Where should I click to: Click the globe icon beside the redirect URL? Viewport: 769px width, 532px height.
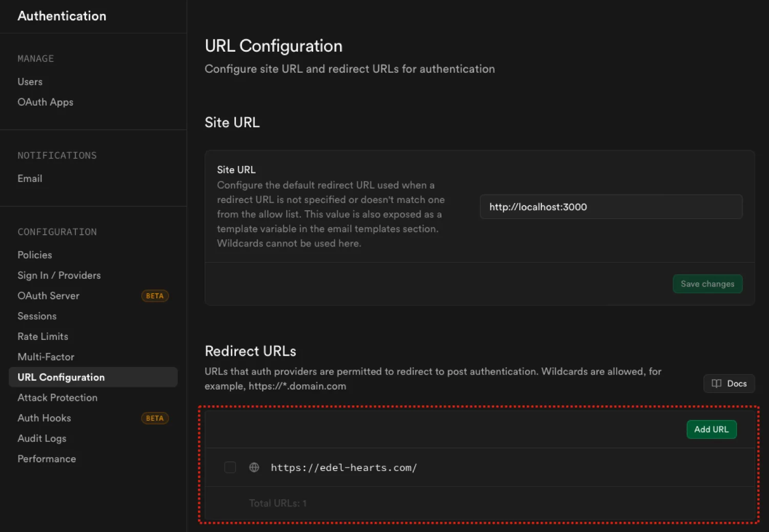[x=254, y=467]
